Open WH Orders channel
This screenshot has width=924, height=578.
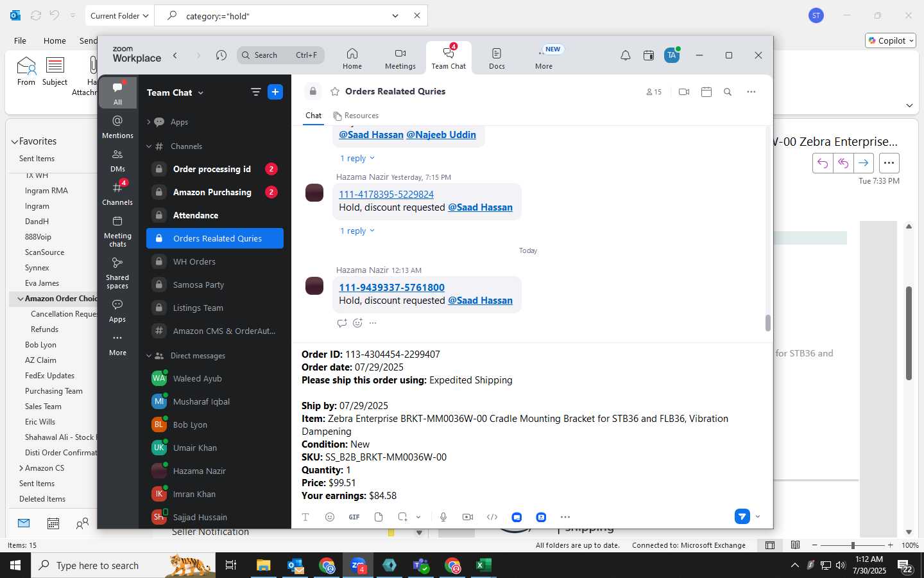click(x=215, y=261)
